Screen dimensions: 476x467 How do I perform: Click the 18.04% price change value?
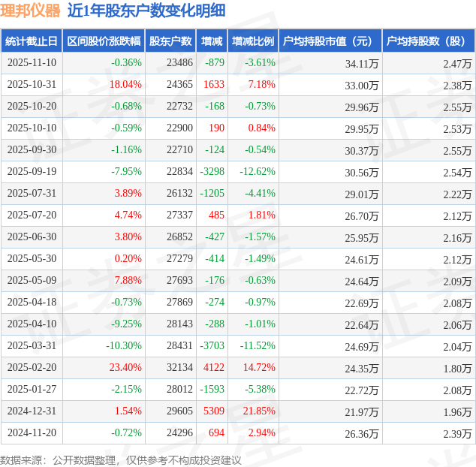(125, 85)
